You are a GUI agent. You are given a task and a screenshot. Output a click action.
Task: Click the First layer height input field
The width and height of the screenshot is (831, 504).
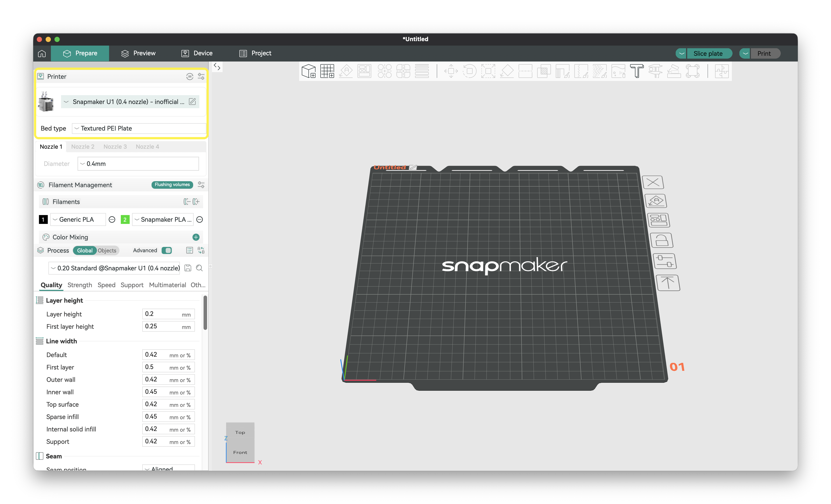[168, 326]
